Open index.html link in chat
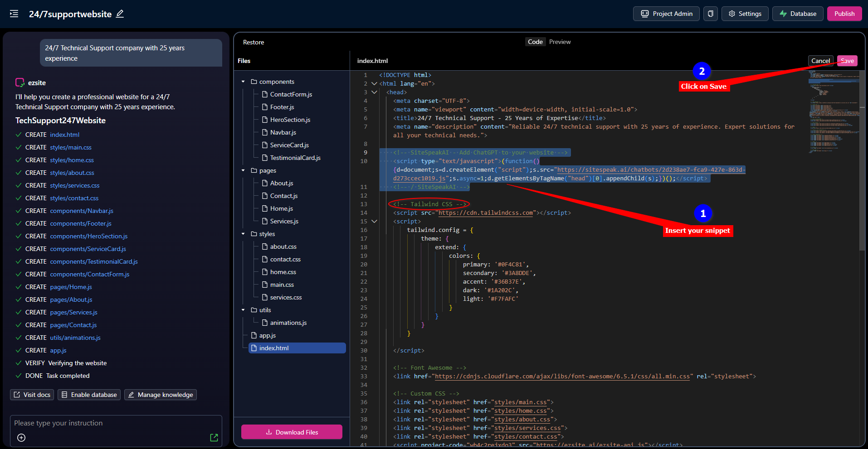 pyautogui.click(x=65, y=135)
